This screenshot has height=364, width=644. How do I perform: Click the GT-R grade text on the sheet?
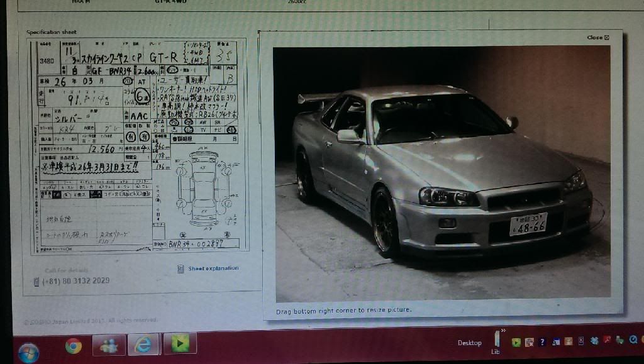(x=163, y=57)
